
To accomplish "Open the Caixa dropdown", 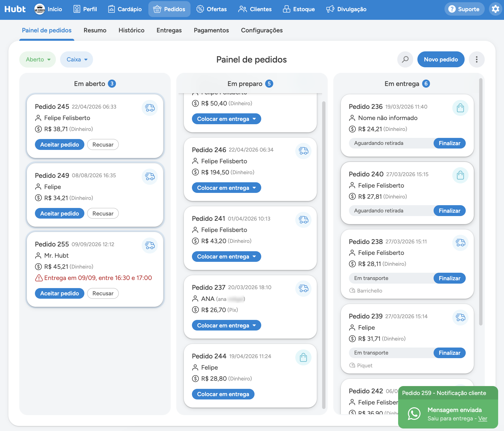I will click(77, 59).
